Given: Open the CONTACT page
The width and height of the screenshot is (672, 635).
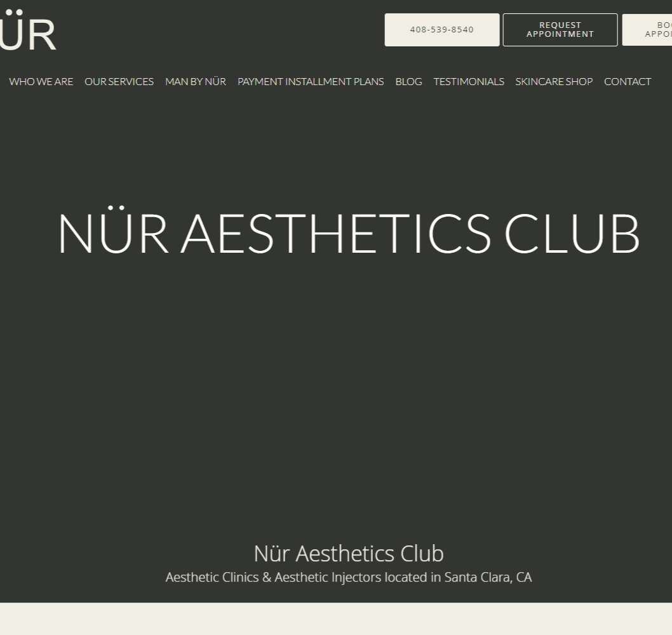Looking at the screenshot, I should pos(628,81).
